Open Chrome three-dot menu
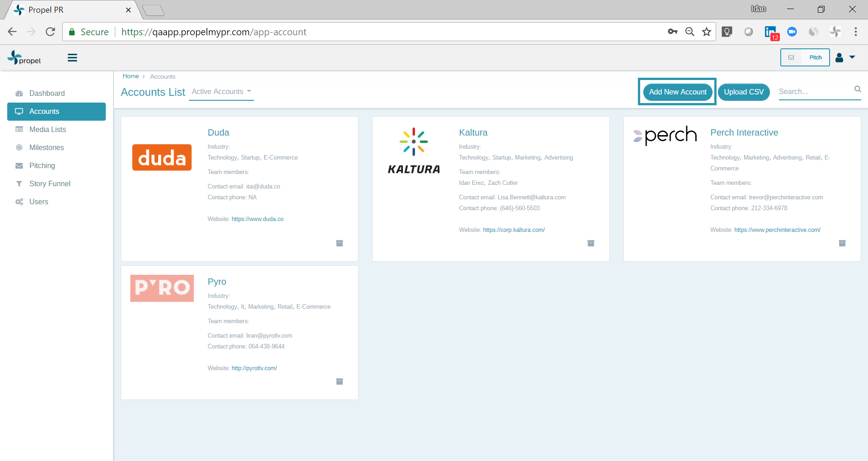 [x=856, y=32]
